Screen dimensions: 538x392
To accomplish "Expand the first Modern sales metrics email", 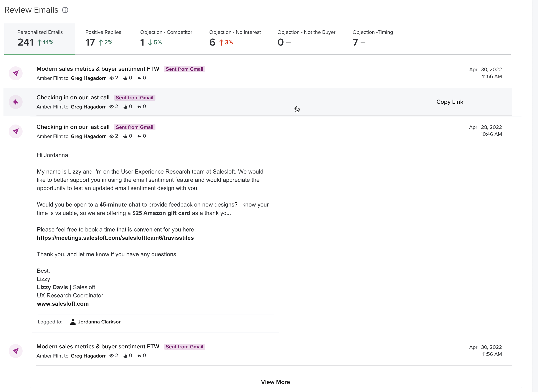I will 98,69.
